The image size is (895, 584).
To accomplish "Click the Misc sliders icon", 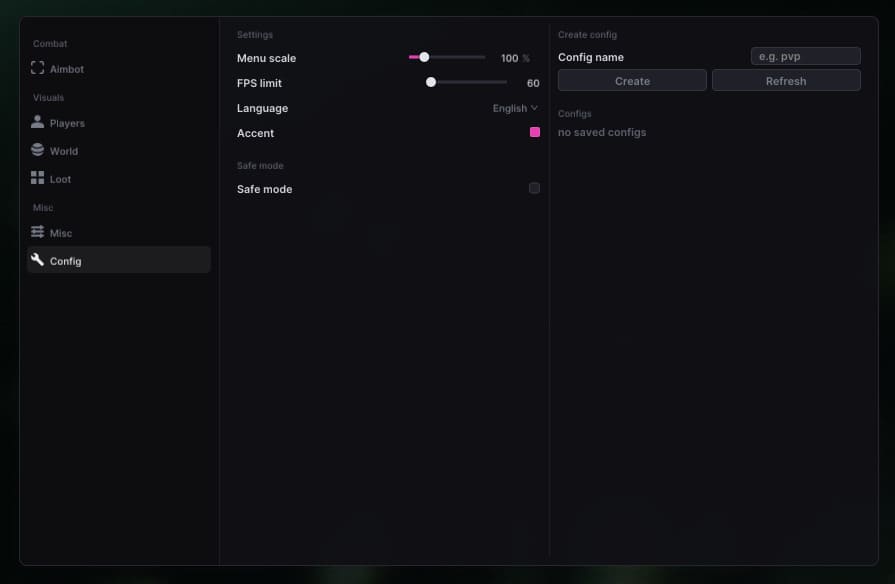I will [38, 232].
